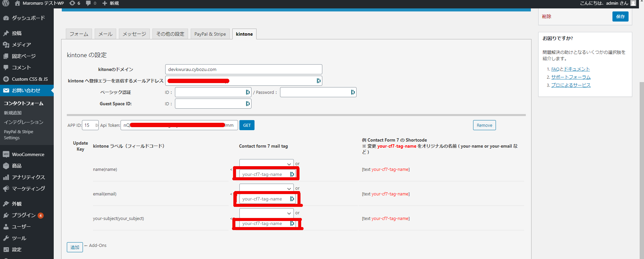Open mail tag dropdown for email(email)
The width and height of the screenshot is (644, 259).
[266, 188]
